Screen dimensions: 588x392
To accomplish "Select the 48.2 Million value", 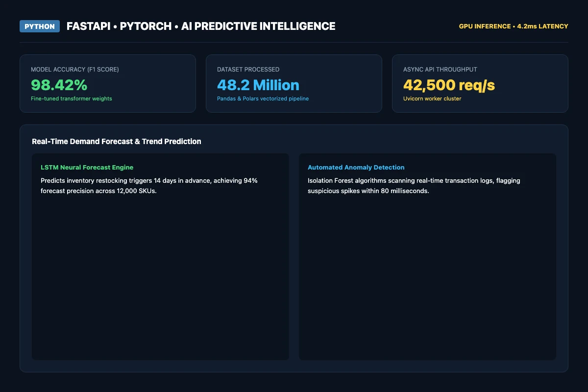I will [x=258, y=85].
